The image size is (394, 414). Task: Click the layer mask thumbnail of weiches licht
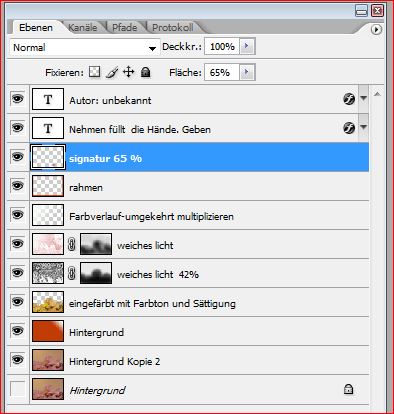click(x=96, y=244)
